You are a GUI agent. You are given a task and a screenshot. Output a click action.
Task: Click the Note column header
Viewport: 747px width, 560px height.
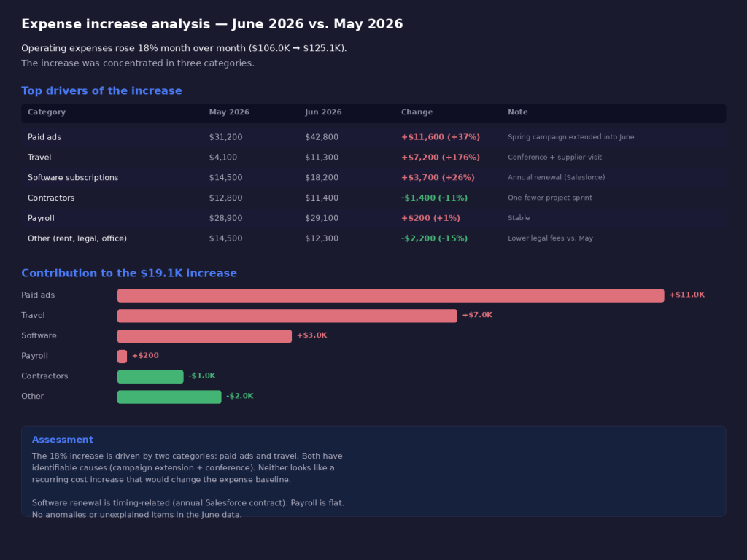(x=518, y=112)
